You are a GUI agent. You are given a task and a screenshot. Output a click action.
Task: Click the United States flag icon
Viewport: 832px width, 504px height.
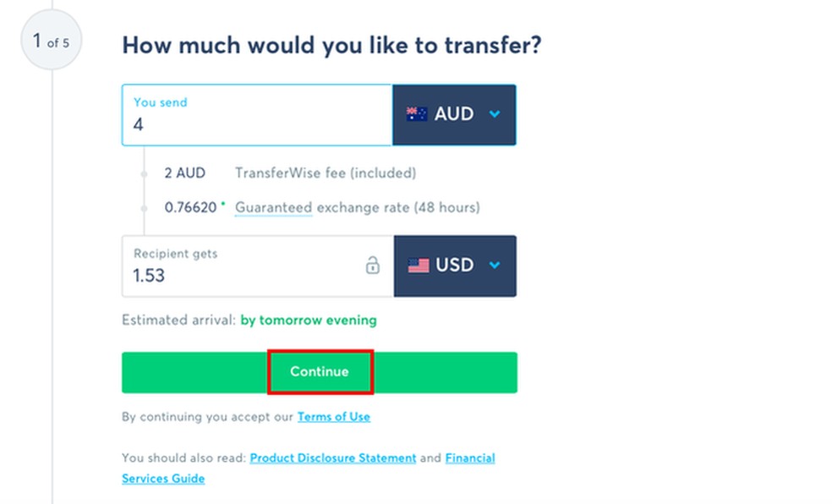pyautogui.click(x=418, y=266)
